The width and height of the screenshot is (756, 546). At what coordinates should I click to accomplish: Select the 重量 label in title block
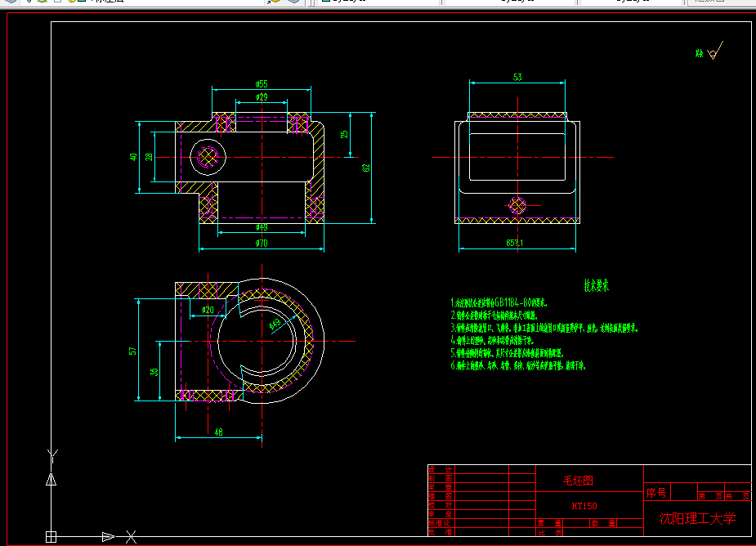tap(550, 523)
